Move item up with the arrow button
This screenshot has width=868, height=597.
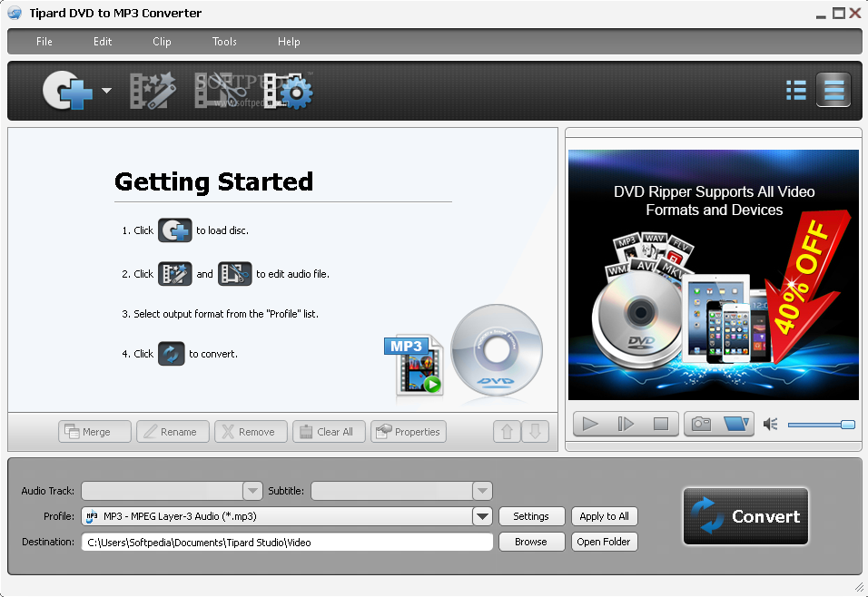click(507, 432)
